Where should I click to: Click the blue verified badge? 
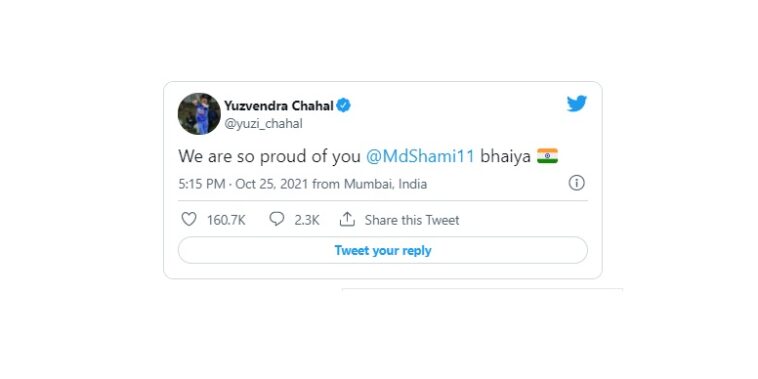tap(343, 105)
